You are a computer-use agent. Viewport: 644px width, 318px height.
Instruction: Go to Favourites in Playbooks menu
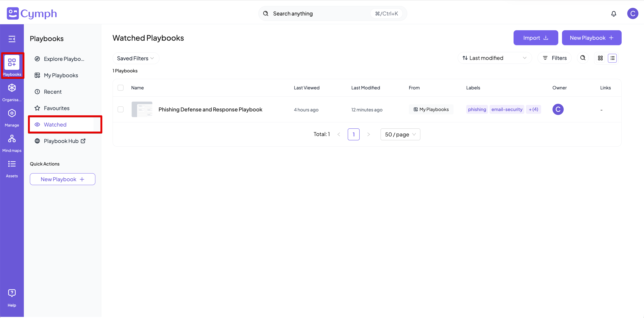coord(56,108)
